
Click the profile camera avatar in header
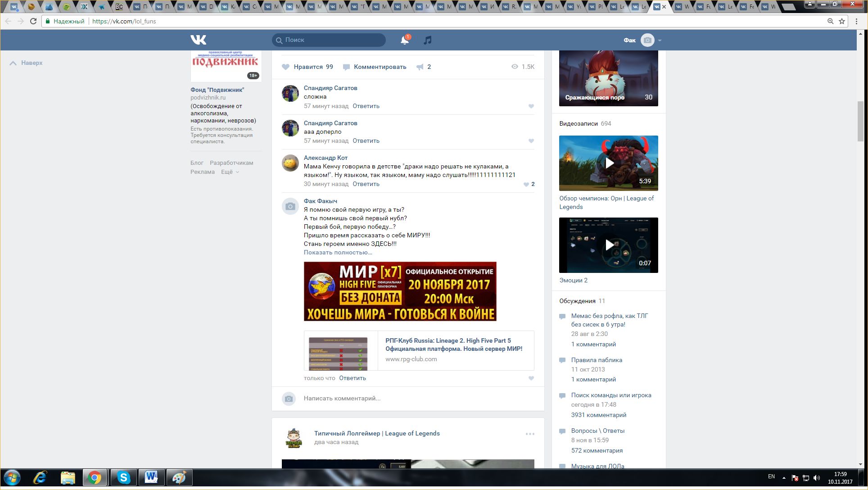(647, 40)
